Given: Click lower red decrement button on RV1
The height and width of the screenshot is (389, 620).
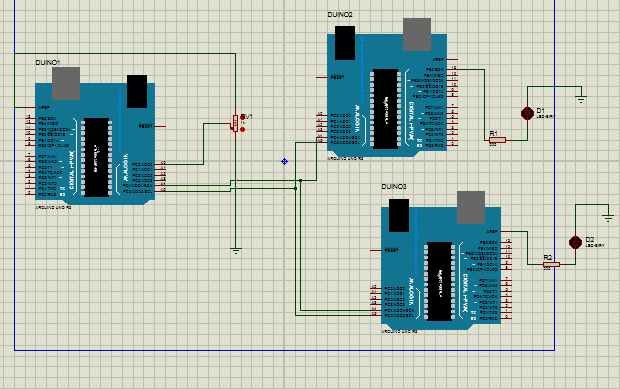Looking at the screenshot, I should [x=242, y=129].
